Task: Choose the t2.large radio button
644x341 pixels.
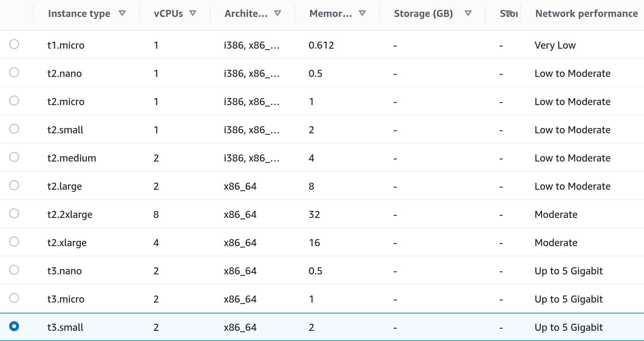Action: click(x=14, y=185)
